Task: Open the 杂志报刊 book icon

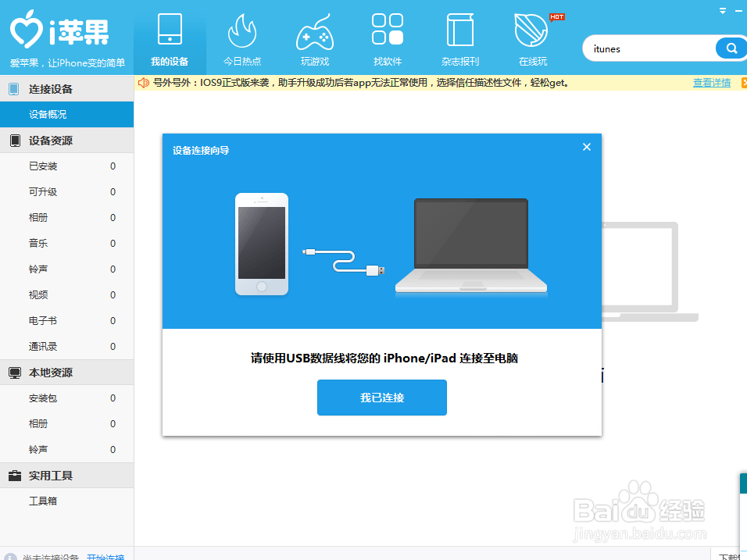Action: coord(459,30)
